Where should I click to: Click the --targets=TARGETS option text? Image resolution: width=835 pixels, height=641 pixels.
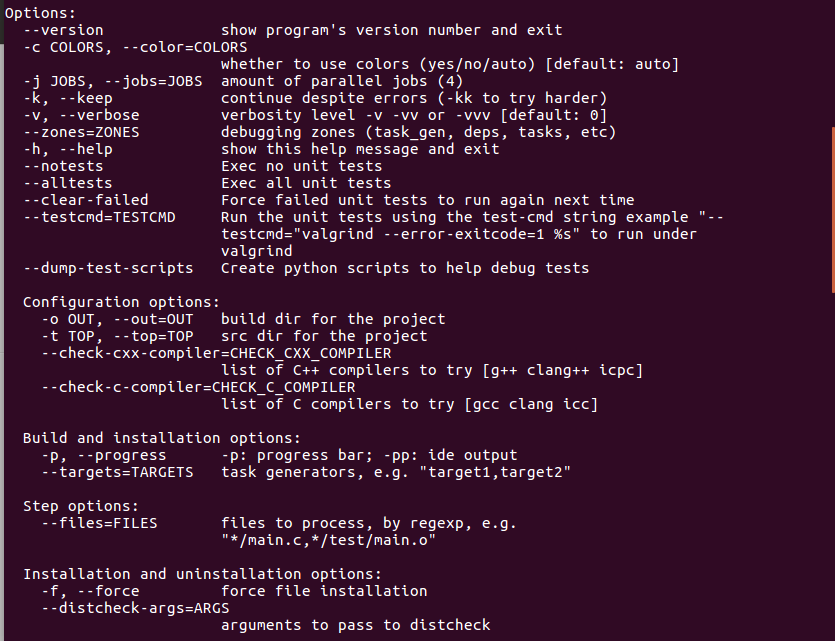pyautogui.click(x=117, y=472)
